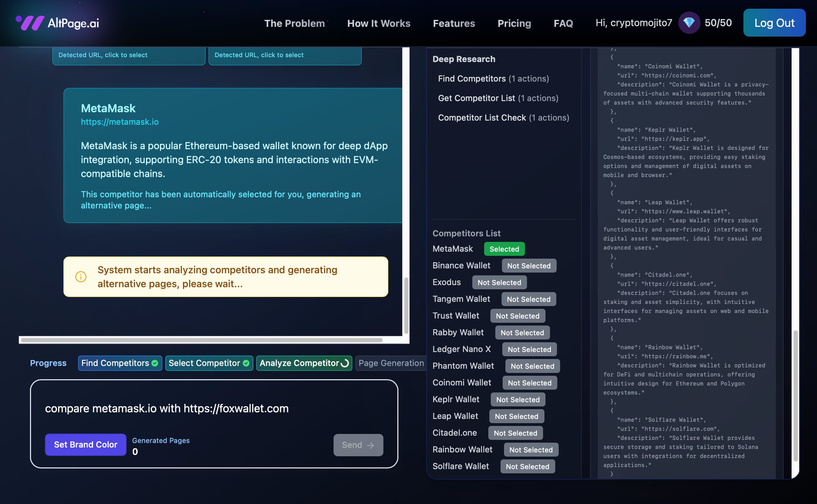The width and height of the screenshot is (817, 504).
Task: Click the Find Competitors green checkmark icon
Action: (155, 363)
